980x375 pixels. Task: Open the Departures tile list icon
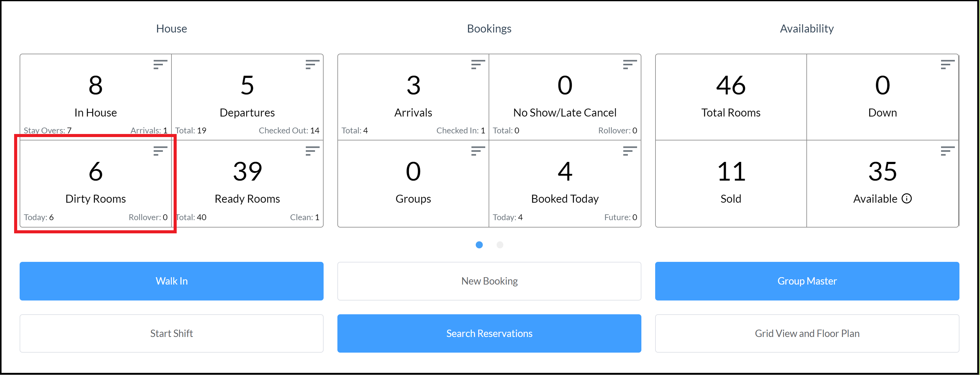click(x=312, y=65)
